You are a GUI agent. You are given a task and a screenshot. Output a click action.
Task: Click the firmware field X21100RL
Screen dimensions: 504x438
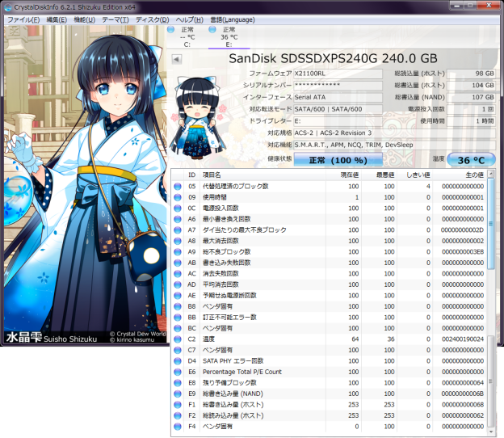[338, 74]
